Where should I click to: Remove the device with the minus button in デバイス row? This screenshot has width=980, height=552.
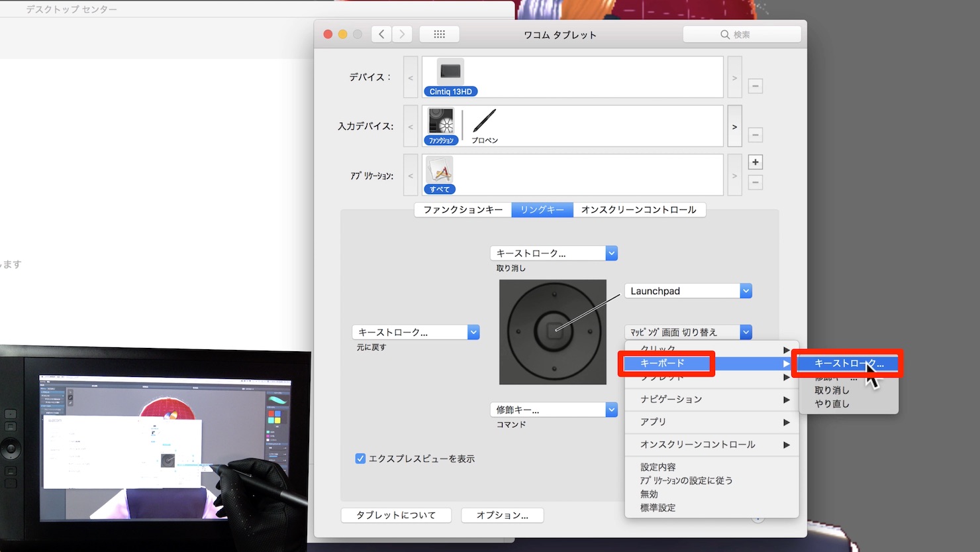point(756,86)
